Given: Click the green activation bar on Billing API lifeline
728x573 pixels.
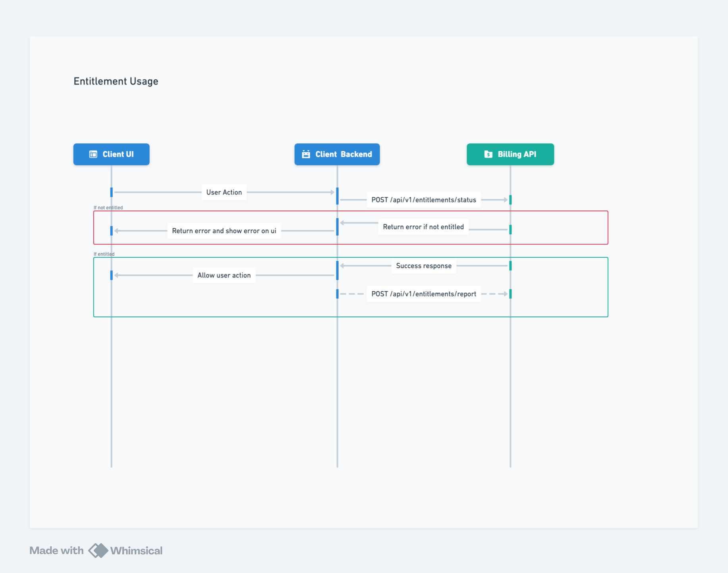Looking at the screenshot, I should coord(510,200).
